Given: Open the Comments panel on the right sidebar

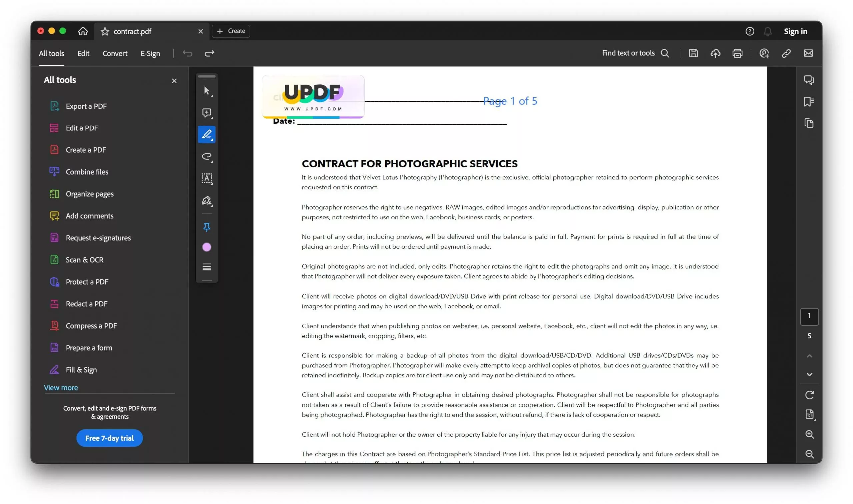Looking at the screenshot, I should point(809,80).
